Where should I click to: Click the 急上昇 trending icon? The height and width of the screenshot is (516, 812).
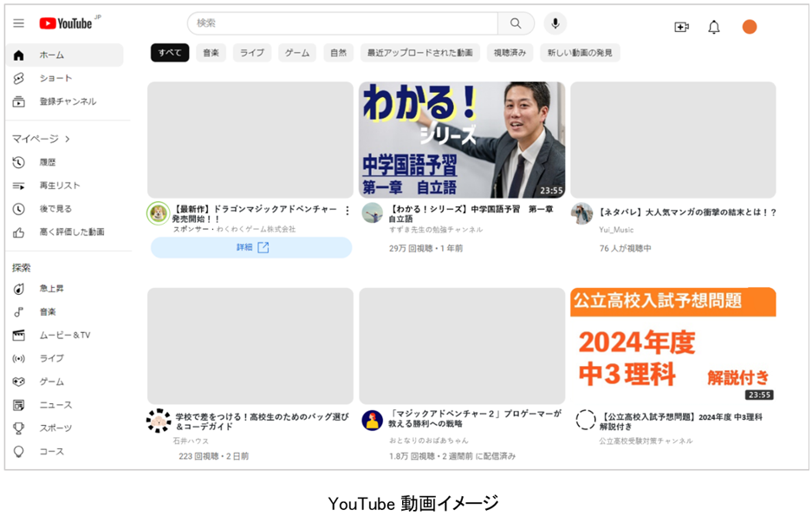(x=19, y=289)
